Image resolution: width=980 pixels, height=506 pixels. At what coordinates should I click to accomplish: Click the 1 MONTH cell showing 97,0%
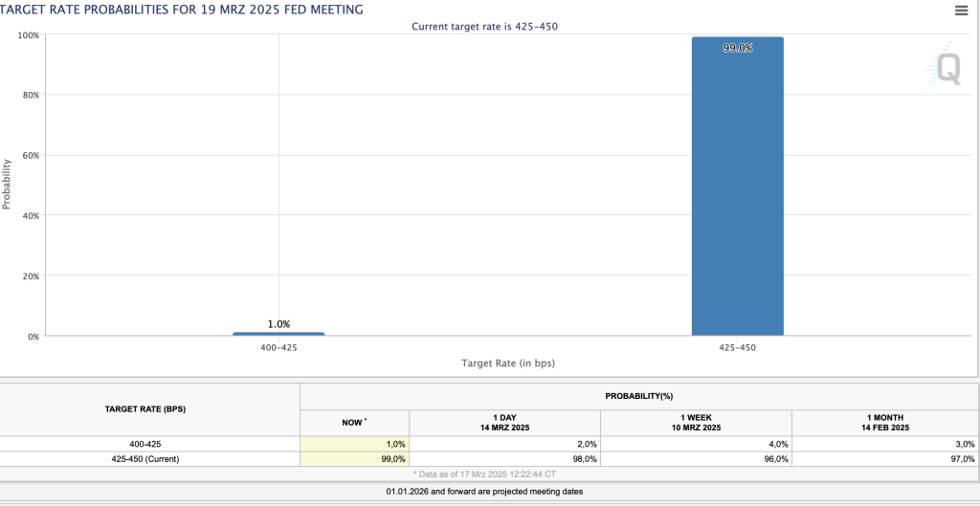885,459
